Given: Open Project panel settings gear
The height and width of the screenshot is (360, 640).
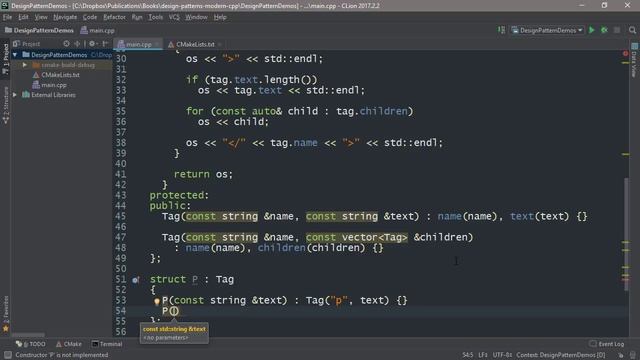Looking at the screenshot, I should [92, 44].
